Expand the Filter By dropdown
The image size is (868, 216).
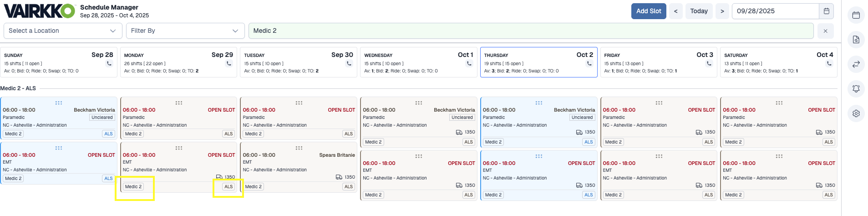(185, 31)
